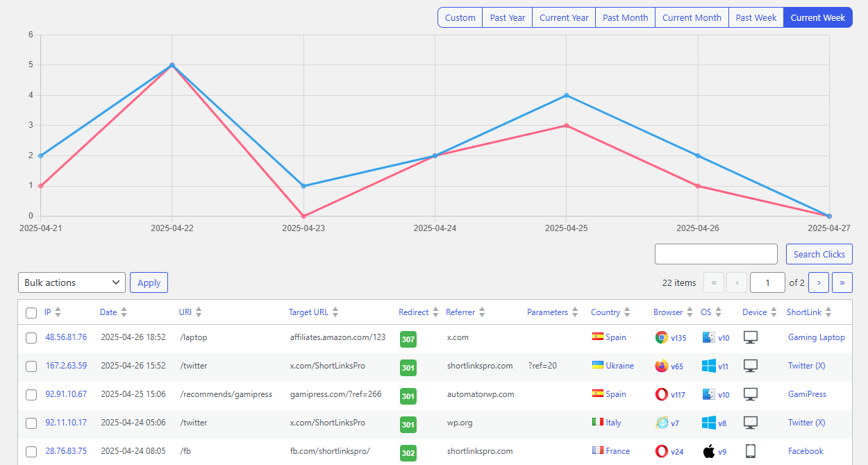Image resolution: width=868 pixels, height=465 pixels.
Task: Click the Spain flag in the top table row
Action: [596, 337]
